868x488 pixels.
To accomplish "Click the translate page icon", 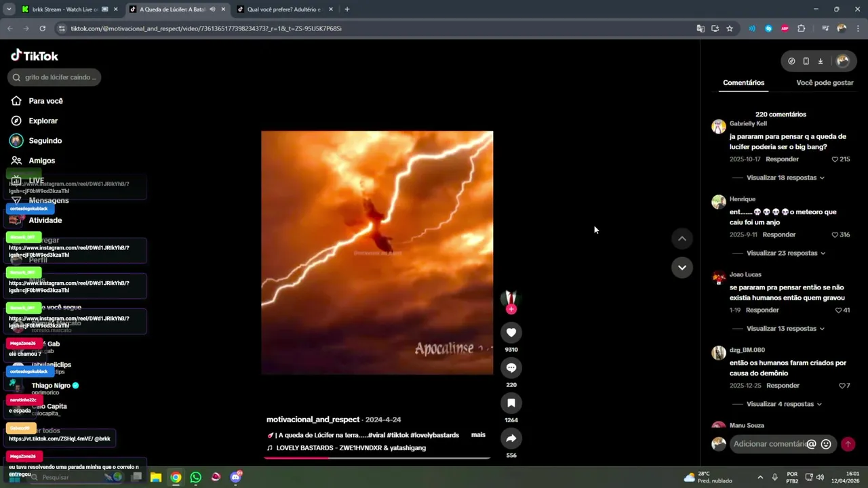I will [x=701, y=28].
